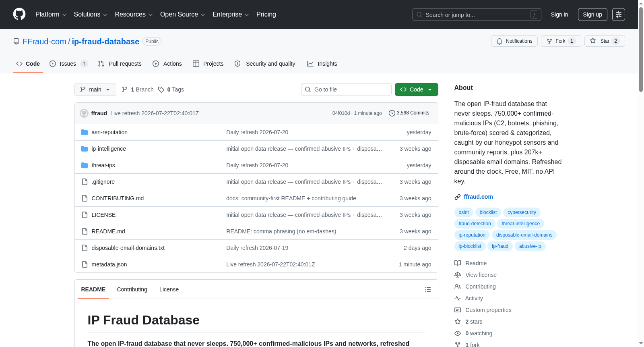
Task: Open the Security and quality tab
Action: point(265,64)
